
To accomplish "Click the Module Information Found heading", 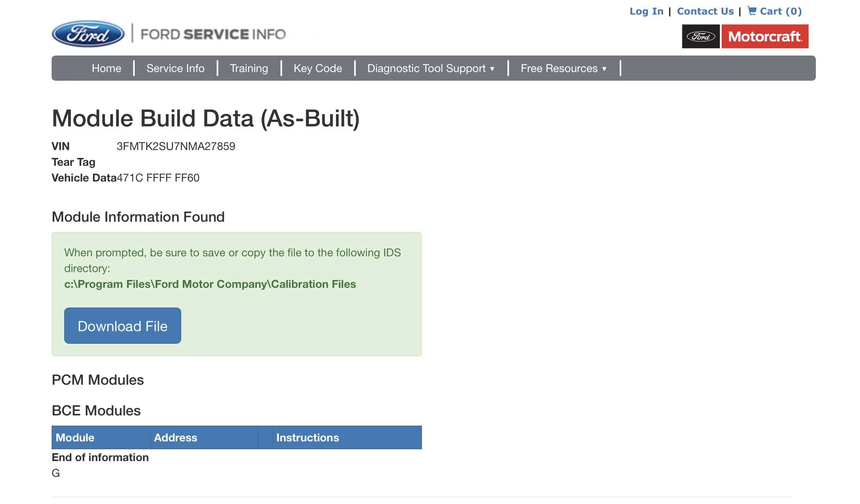I will (138, 217).
